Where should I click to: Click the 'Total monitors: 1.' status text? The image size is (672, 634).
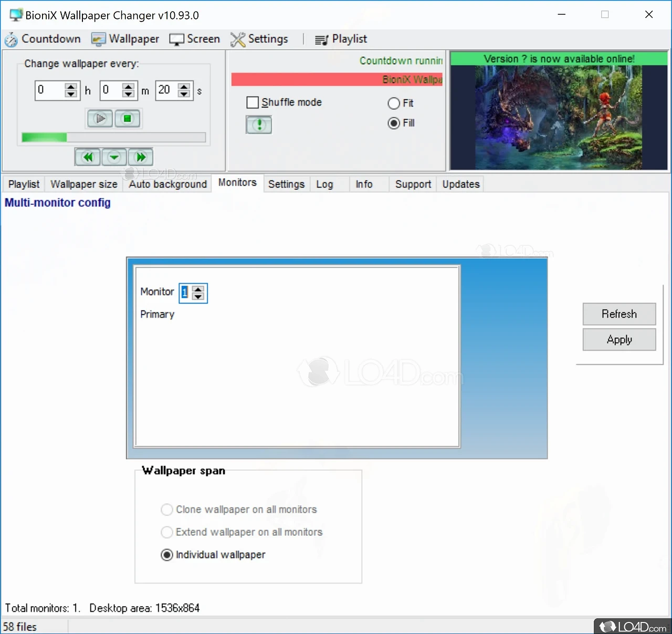[x=43, y=608]
